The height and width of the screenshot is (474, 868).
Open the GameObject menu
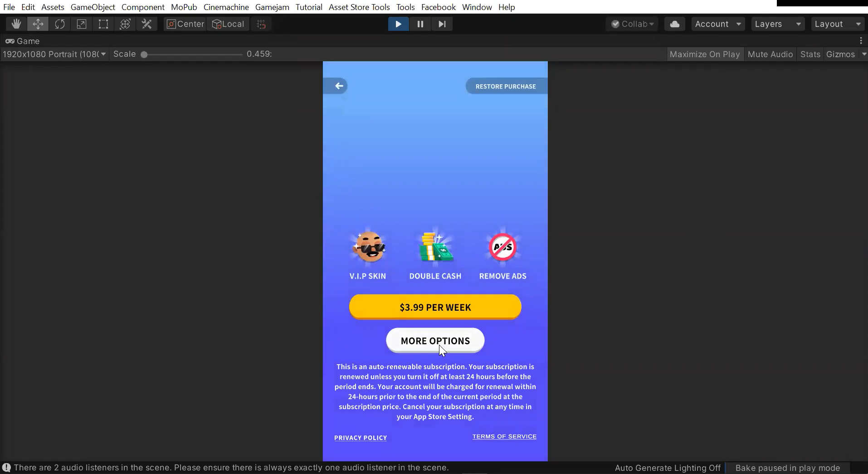click(93, 7)
